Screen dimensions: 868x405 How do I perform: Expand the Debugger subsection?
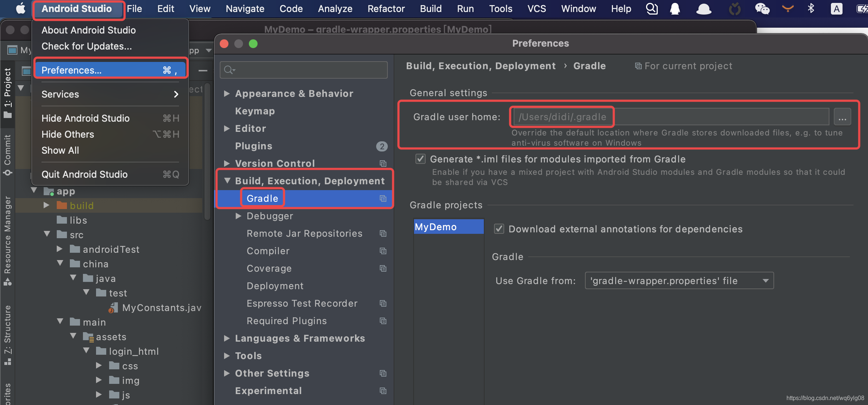click(x=238, y=216)
